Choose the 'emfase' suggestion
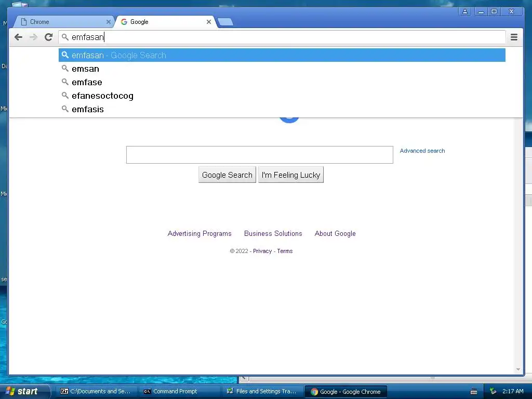 (282, 82)
